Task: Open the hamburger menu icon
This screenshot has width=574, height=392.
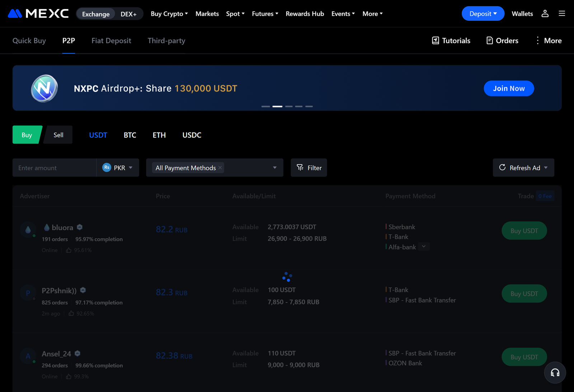Action: (x=562, y=14)
